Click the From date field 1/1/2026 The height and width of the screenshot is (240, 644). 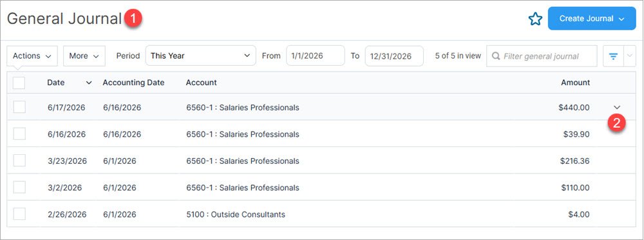pos(316,55)
